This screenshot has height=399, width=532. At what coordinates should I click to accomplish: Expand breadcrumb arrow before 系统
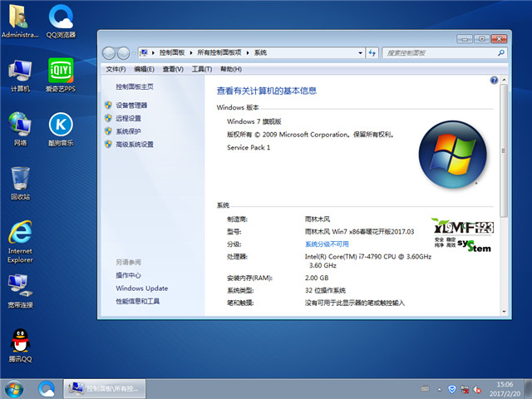point(248,53)
